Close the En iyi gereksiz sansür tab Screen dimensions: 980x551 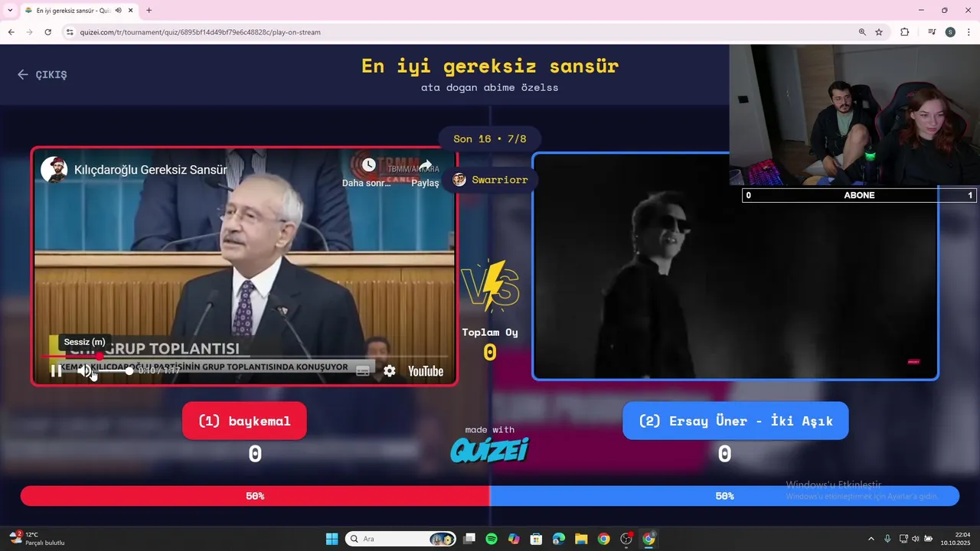130,11
